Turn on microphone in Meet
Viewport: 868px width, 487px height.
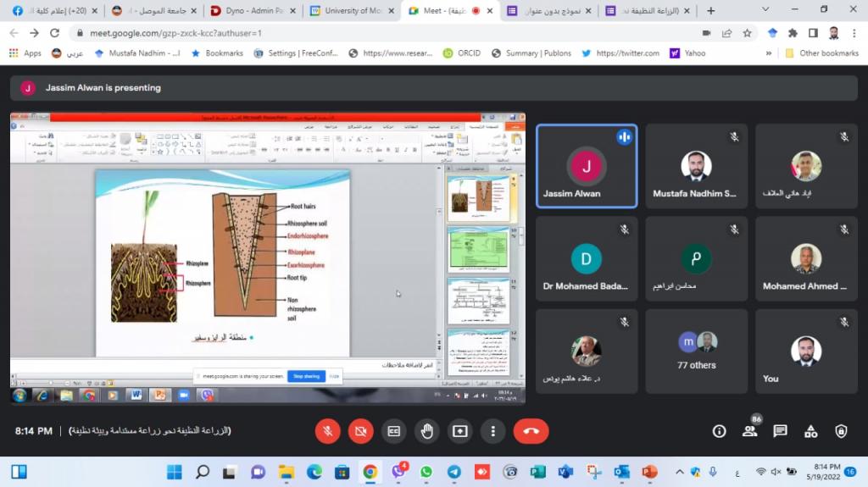327,431
